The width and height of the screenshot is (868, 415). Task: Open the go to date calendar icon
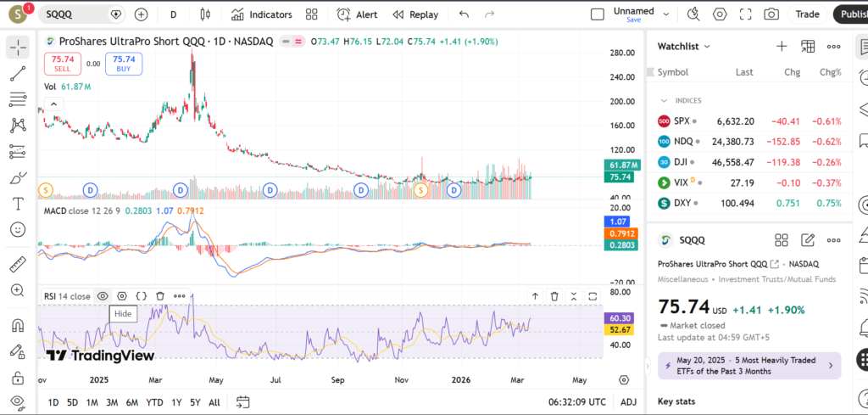click(243, 401)
